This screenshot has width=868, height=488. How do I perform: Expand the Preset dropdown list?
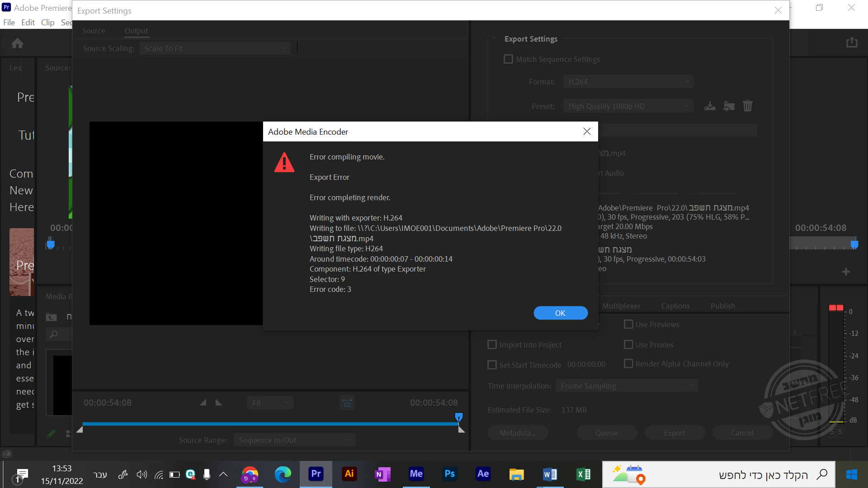628,106
